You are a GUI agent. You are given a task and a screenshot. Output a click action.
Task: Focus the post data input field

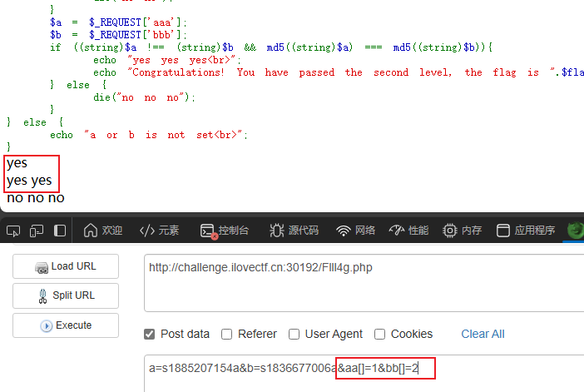coord(364,373)
